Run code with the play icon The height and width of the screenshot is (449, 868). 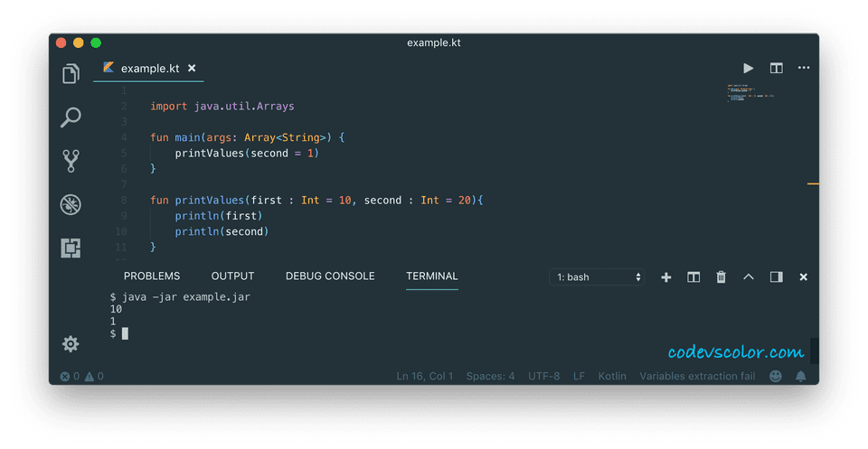749,68
